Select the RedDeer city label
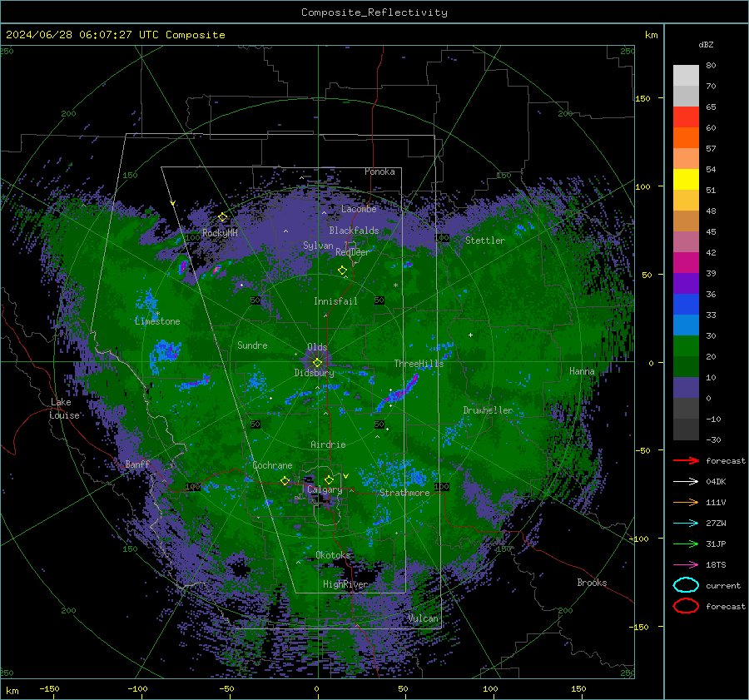Image resolution: width=749 pixels, height=700 pixels. pos(353,252)
